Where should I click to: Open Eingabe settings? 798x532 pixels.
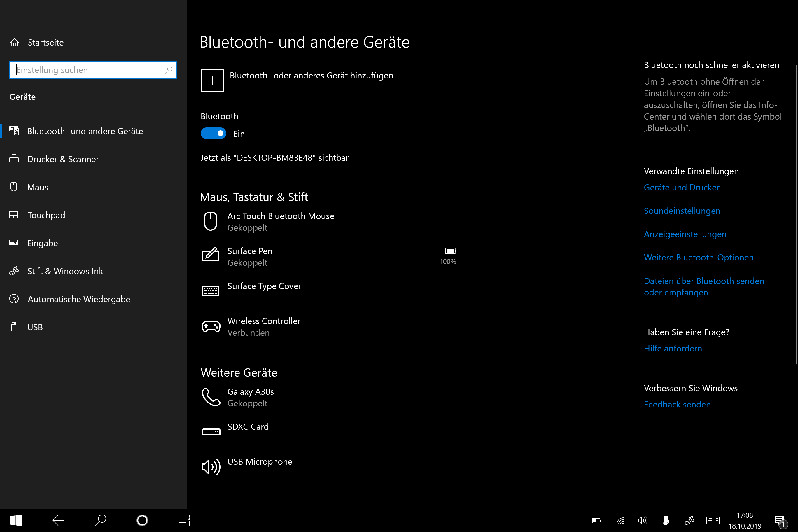tap(93, 243)
